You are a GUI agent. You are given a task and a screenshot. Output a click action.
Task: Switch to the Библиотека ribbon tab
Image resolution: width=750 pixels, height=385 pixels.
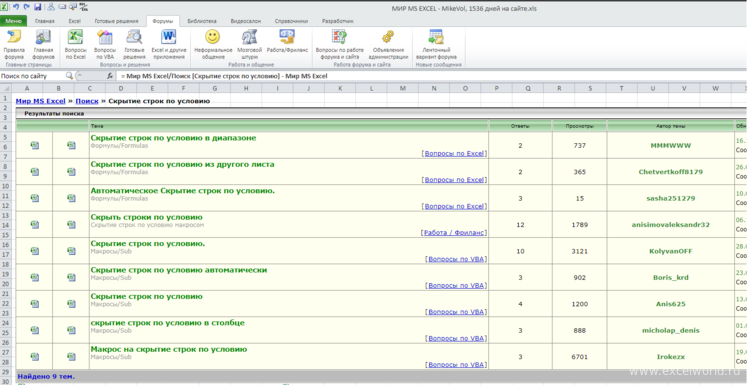(x=202, y=21)
